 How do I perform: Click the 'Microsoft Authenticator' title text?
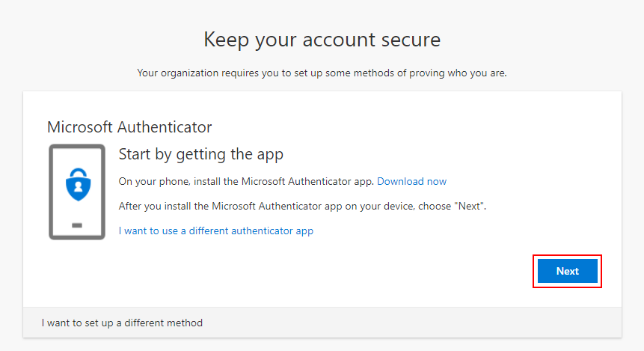[x=129, y=127]
